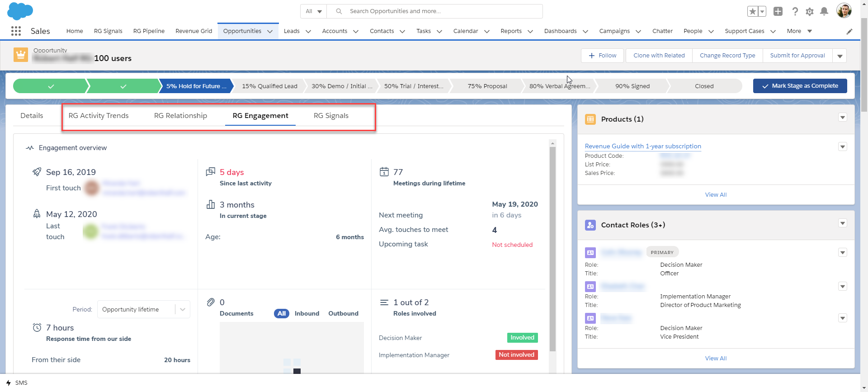Click the Documents paperclip icon
This screenshot has height=392, width=868.
click(211, 302)
